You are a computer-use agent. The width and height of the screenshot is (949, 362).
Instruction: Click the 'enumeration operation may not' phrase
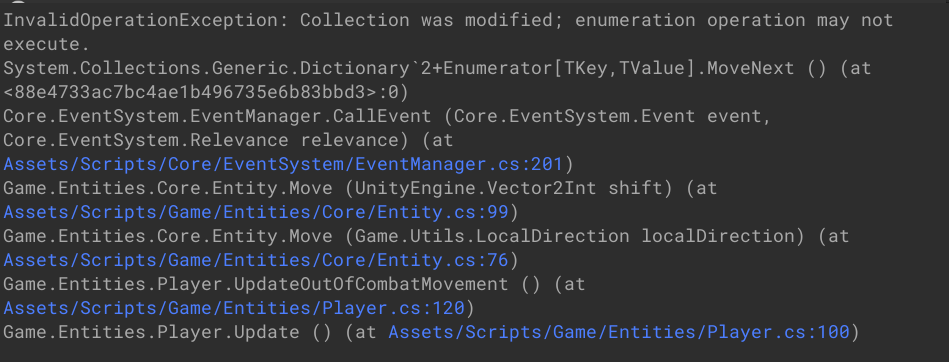point(734,20)
